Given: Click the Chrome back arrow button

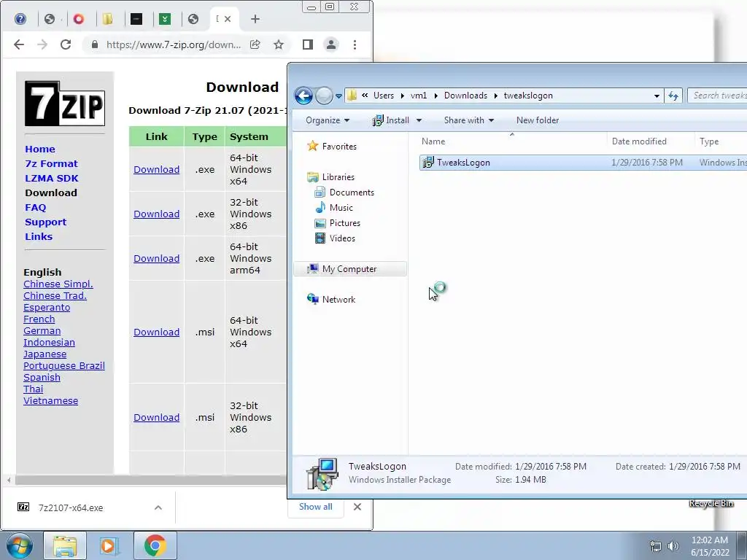Looking at the screenshot, I should 19,44.
